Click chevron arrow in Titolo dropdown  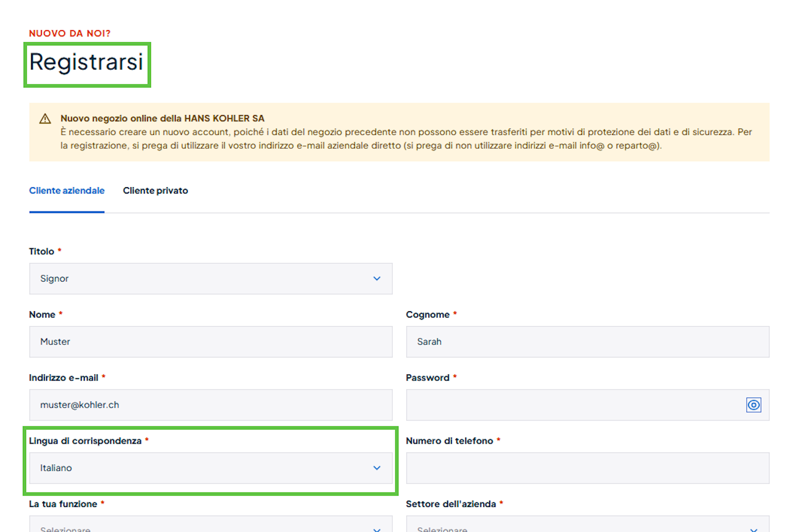point(377,279)
